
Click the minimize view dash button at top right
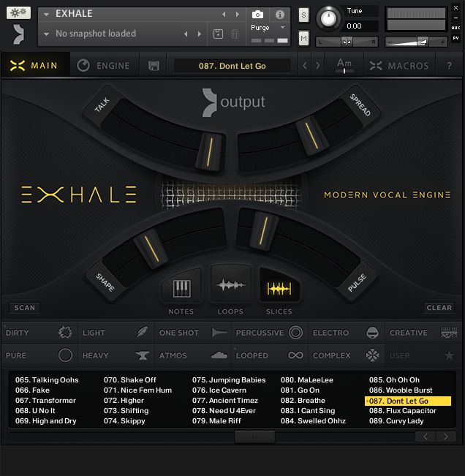pyautogui.click(x=455, y=18)
